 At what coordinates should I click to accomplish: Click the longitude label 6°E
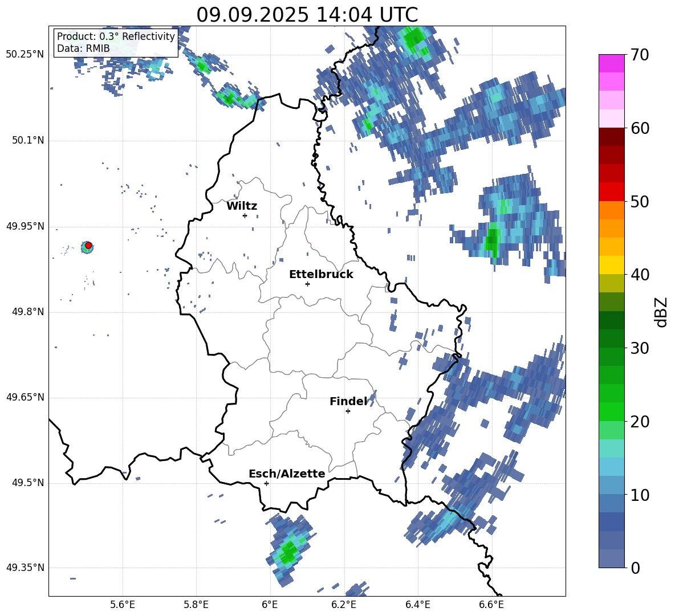tap(270, 605)
